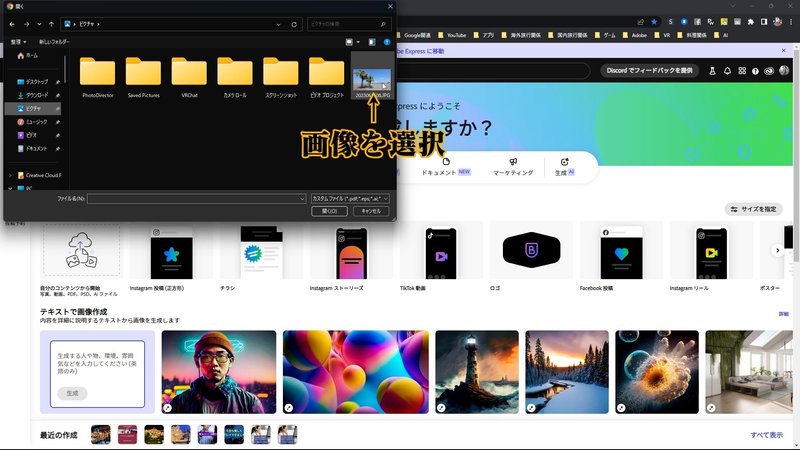Open Chrome extensions puzzle icon

click(x=751, y=22)
